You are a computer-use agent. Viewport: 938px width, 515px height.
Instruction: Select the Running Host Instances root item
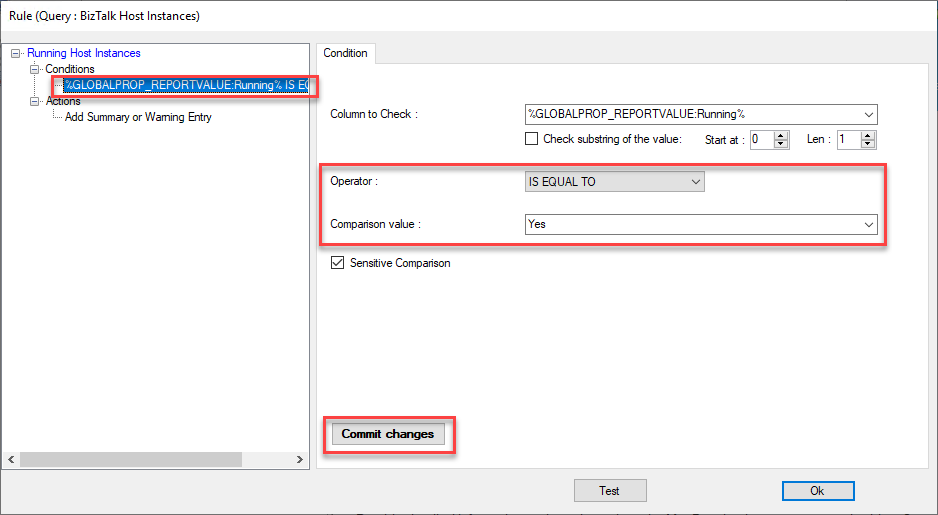83,53
